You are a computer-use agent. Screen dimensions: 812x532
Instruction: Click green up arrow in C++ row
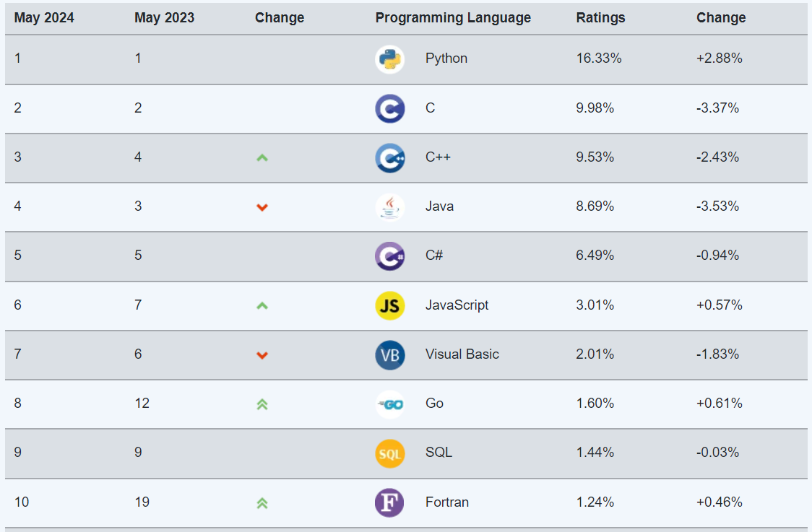pyautogui.click(x=262, y=158)
